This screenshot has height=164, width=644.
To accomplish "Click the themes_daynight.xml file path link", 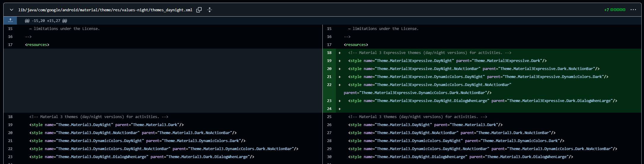I will pyautogui.click(x=105, y=10).
